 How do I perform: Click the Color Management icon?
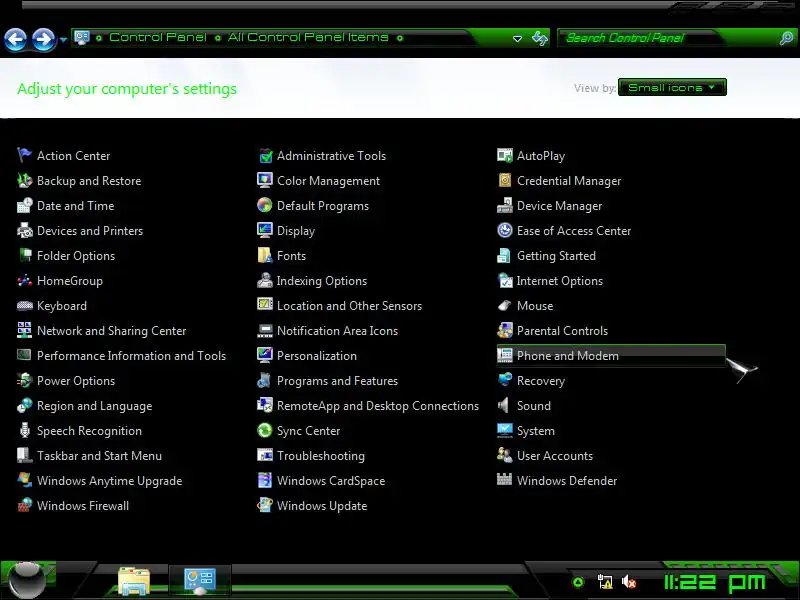coord(264,180)
